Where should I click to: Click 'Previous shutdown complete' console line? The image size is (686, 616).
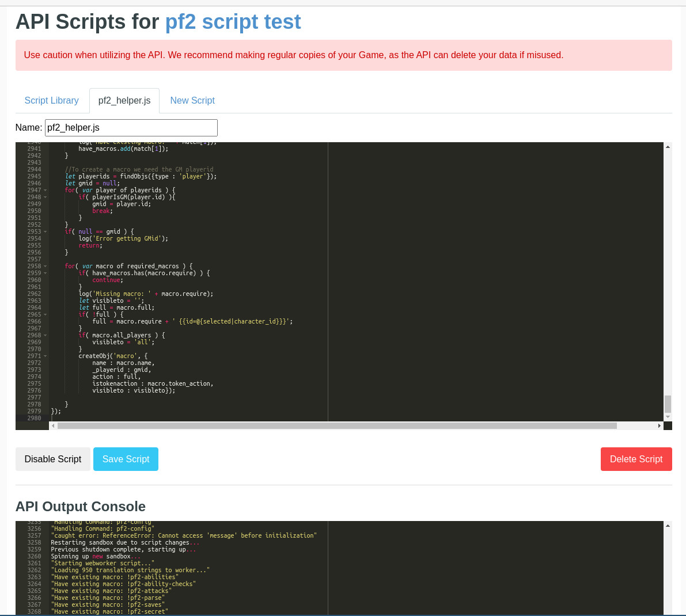pyautogui.click(x=123, y=550)
